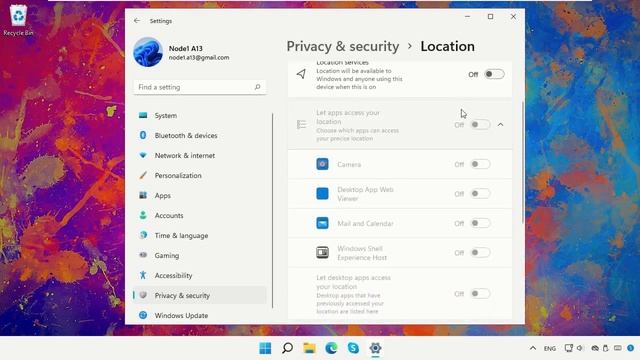The image size is (640, 360).
Task: Open the volume speaker tray icon
Action: click(580, 348)
